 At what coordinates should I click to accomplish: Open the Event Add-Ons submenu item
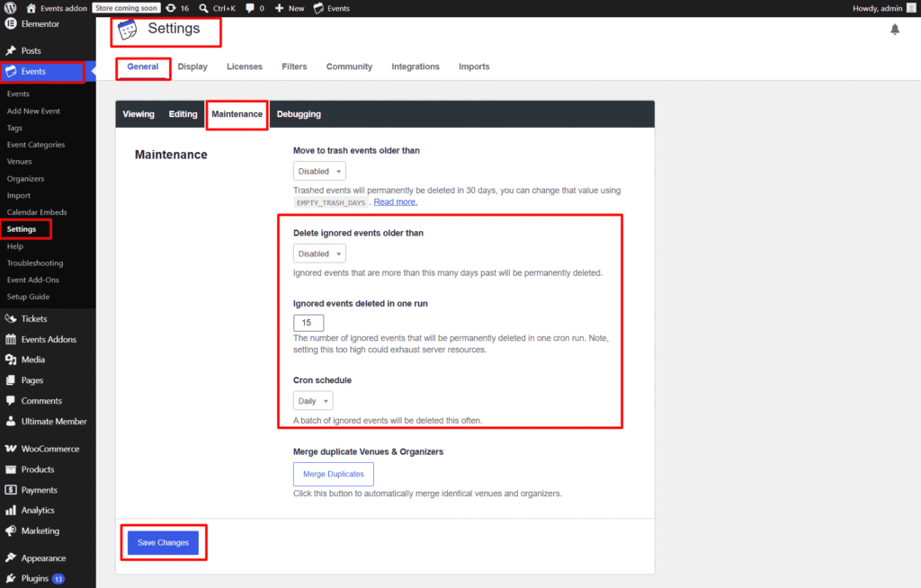pos(33,280)
